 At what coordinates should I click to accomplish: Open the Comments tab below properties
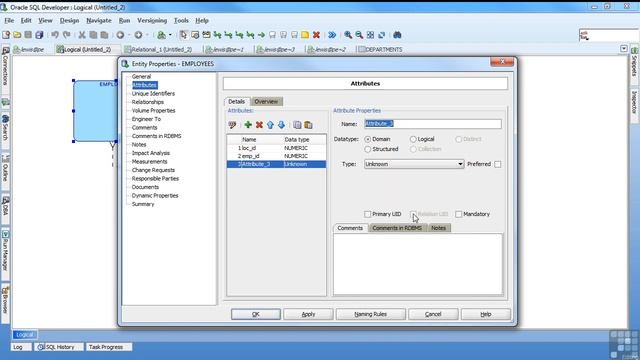[350, 228]
